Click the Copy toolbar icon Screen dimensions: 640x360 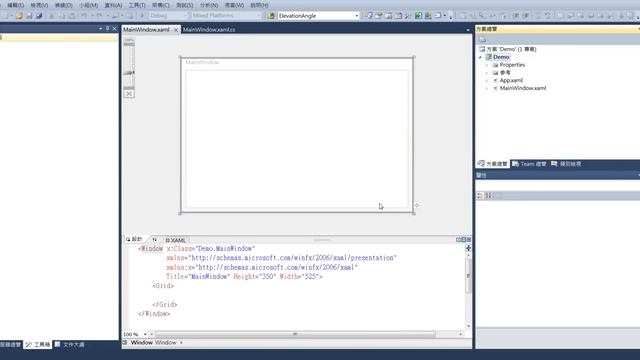[x=62, y=16]
